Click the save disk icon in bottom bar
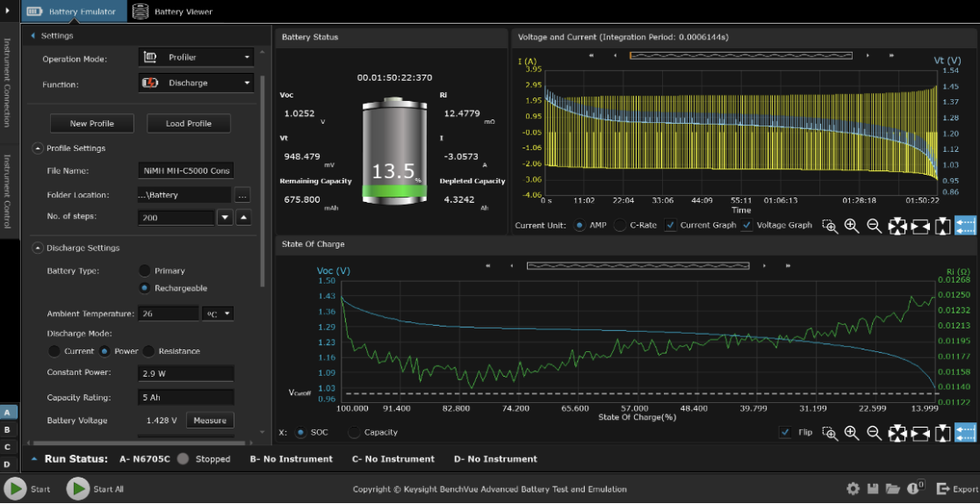Screen dimensions: 980x504 [873, 489]
